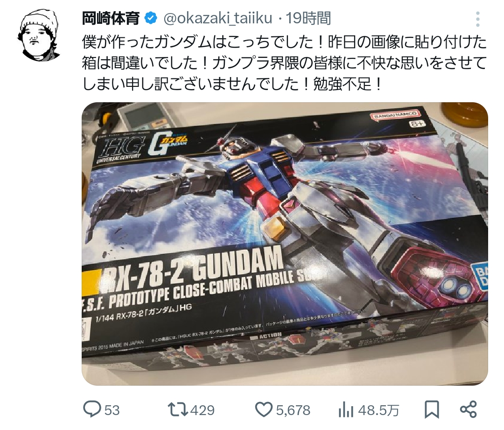This screenshot has height=430, width=504.
Task: View analytics via the bar chart icon
Action: click(x=346, y=410)
